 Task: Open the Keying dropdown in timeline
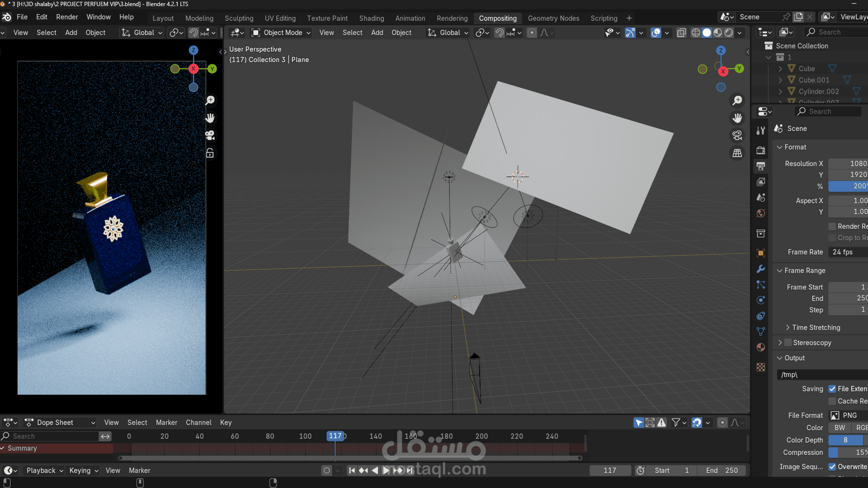84,470
